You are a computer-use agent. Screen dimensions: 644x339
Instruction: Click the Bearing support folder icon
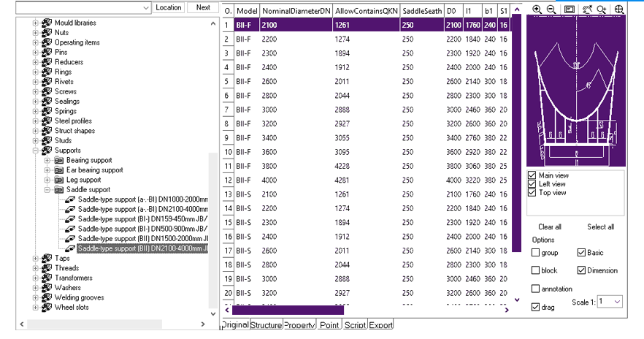coord(59,160)
